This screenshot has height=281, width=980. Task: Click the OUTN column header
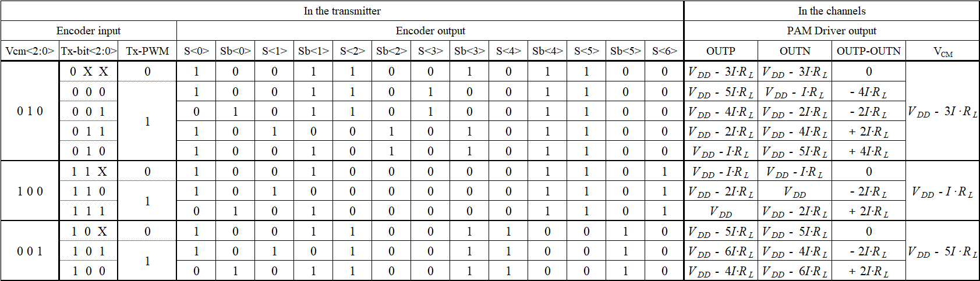795,51
